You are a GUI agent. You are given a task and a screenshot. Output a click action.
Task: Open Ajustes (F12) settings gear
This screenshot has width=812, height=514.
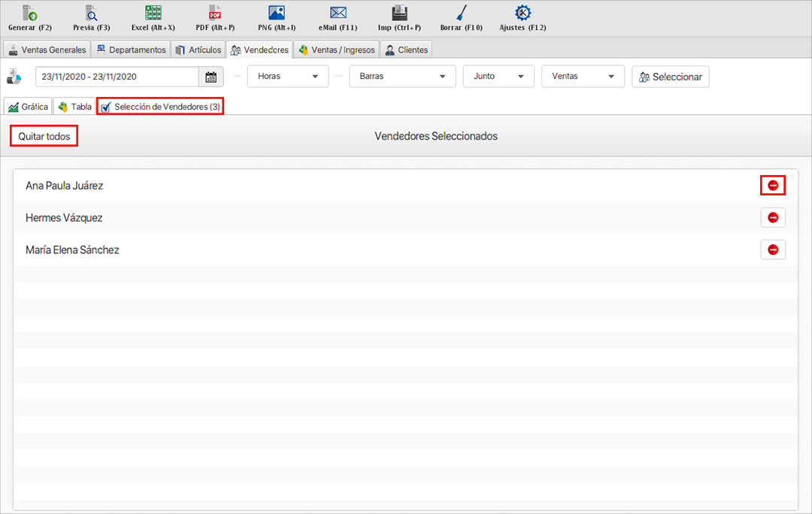pyautogui.click(x=523, y=14)
